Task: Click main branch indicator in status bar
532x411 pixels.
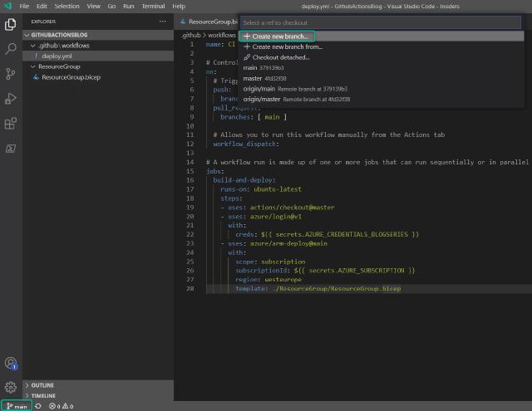Action: point(16,406)
